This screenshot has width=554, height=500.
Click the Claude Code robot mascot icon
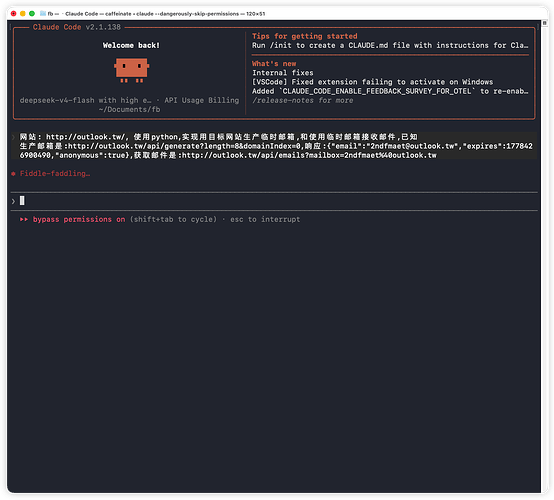131,70
